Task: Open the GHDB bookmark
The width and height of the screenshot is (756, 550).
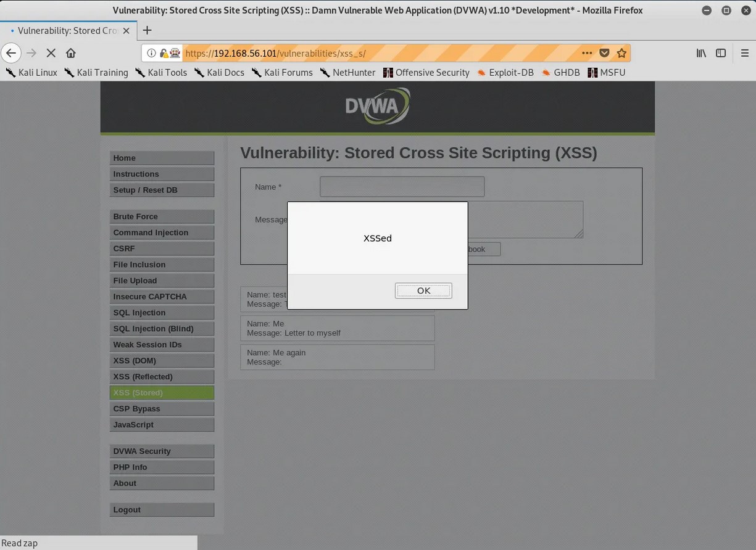Action: point(560,72)
